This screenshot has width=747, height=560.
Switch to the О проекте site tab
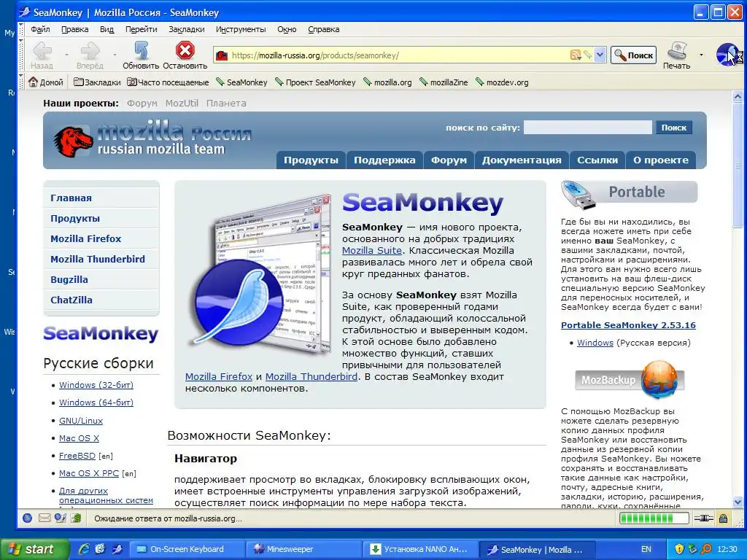tap(661, 160)
